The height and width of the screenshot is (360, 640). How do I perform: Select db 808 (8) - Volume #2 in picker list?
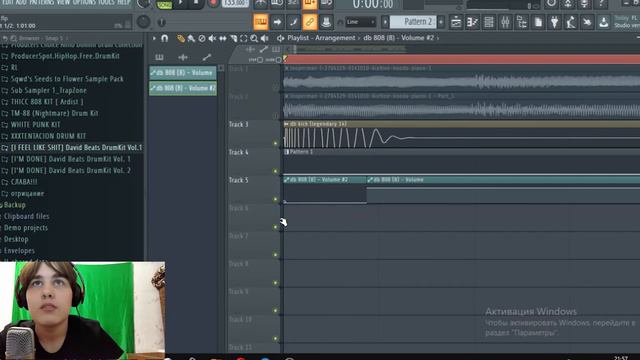[182, 88]
